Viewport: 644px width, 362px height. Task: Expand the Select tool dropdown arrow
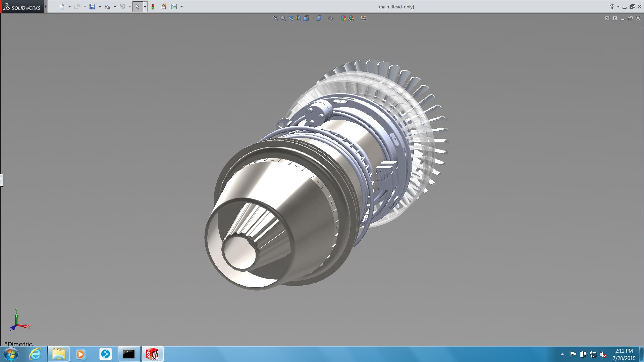145,7
